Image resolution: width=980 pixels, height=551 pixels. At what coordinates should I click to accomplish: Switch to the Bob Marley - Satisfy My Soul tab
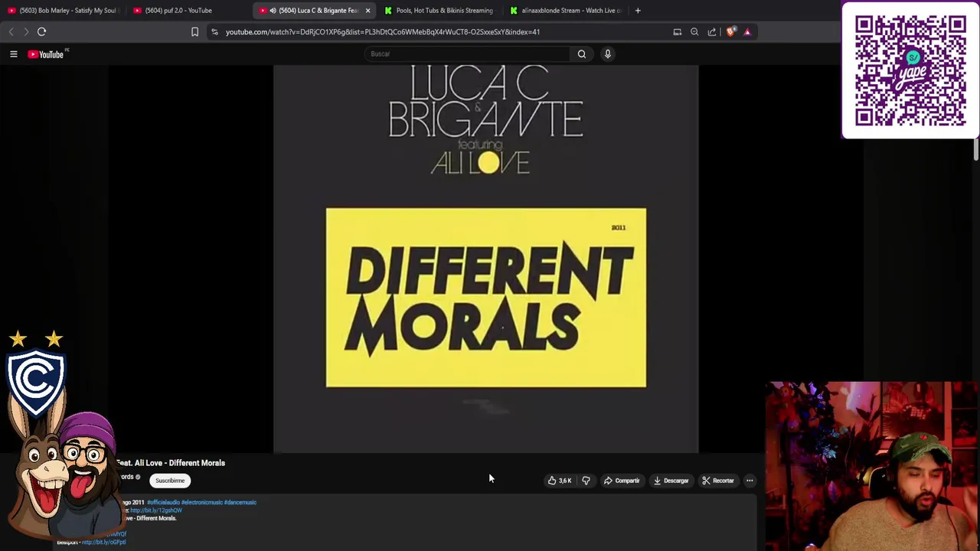64,10
